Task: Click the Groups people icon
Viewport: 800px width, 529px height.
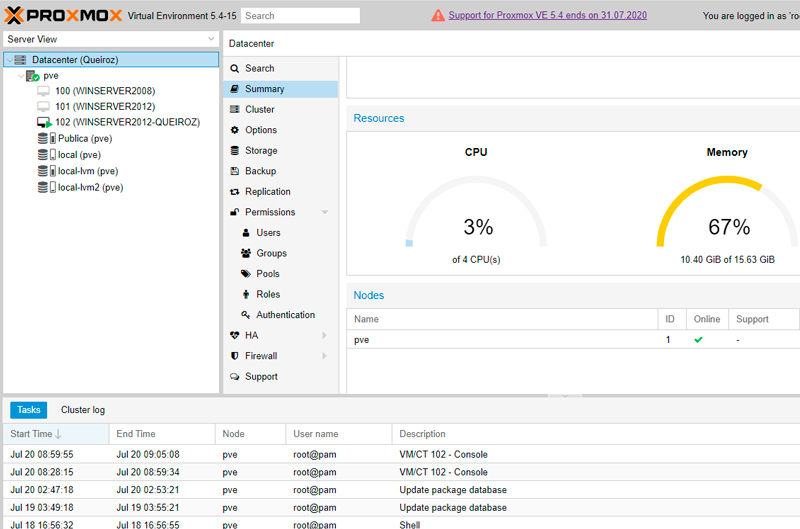Action: (246, 253)
